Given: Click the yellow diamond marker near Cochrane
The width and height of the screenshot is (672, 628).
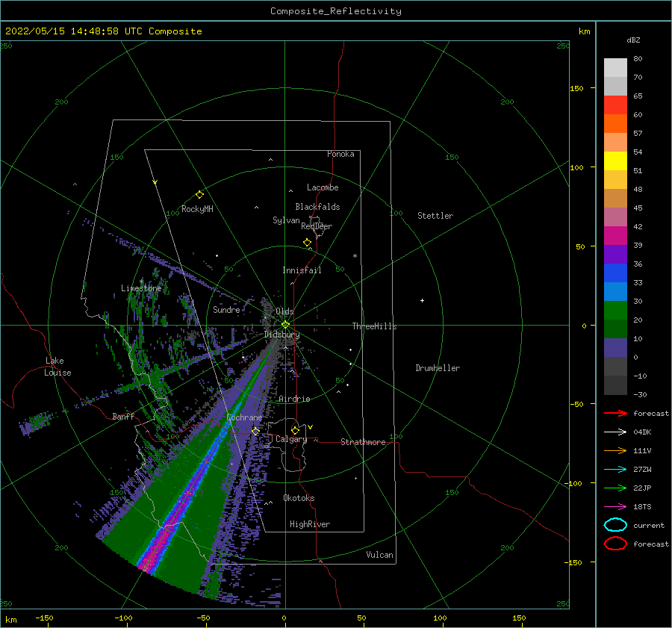Looking at the screenshot, I should point(255,431).
